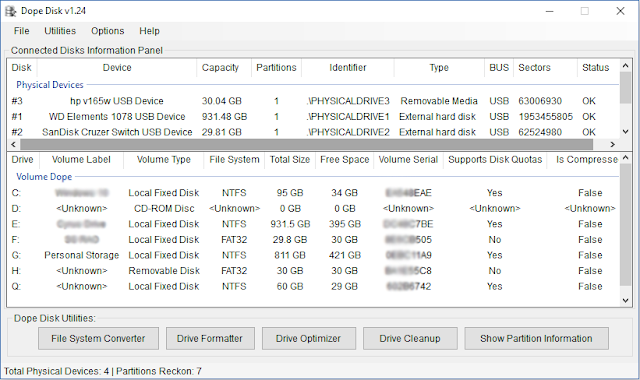Screen dimensions: 640x380
Task: Minimize the Dope Disk window
Action: (x=550, y=11)
